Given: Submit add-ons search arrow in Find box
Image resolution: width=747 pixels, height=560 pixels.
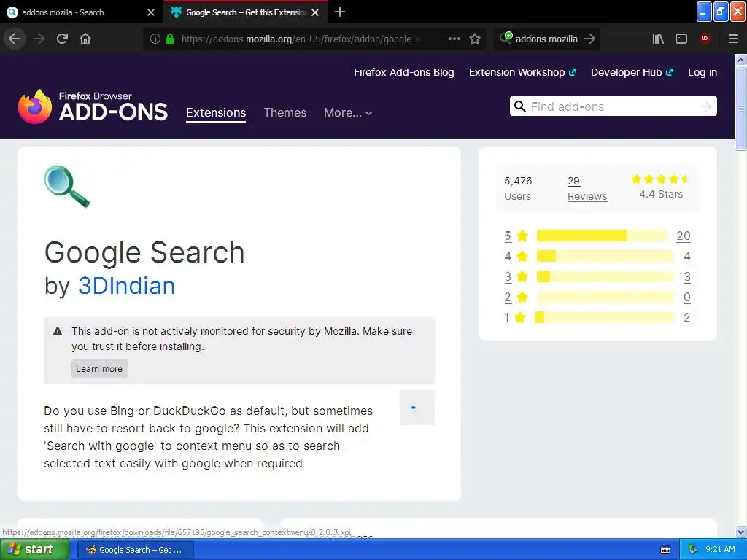Looking at the screenshot, I should point(705,106).
